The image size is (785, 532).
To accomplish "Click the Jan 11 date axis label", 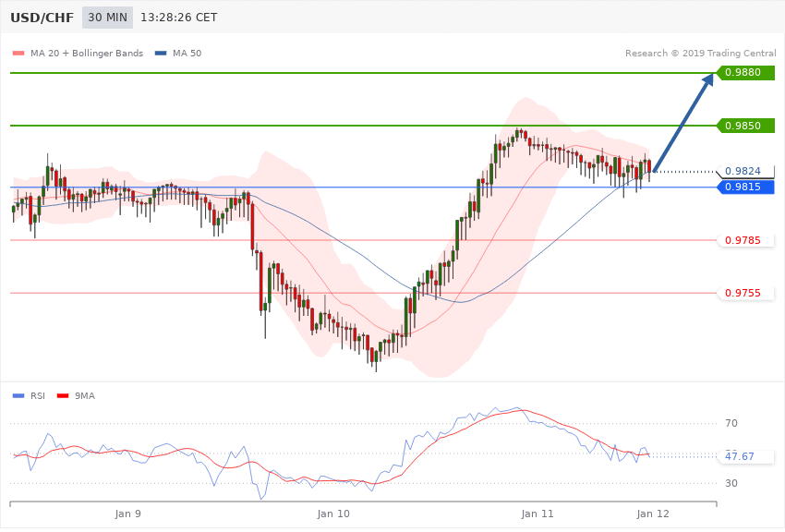I will [537, 514].
